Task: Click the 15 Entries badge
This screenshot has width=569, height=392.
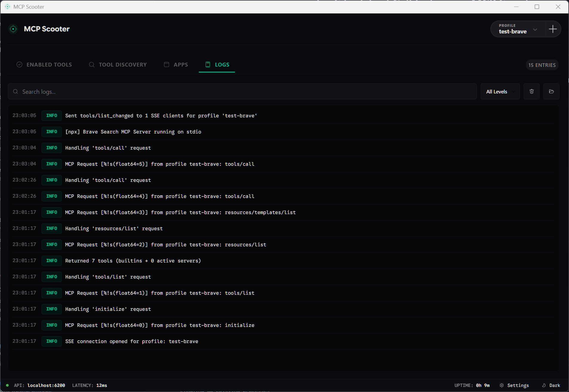Action: 542,65
